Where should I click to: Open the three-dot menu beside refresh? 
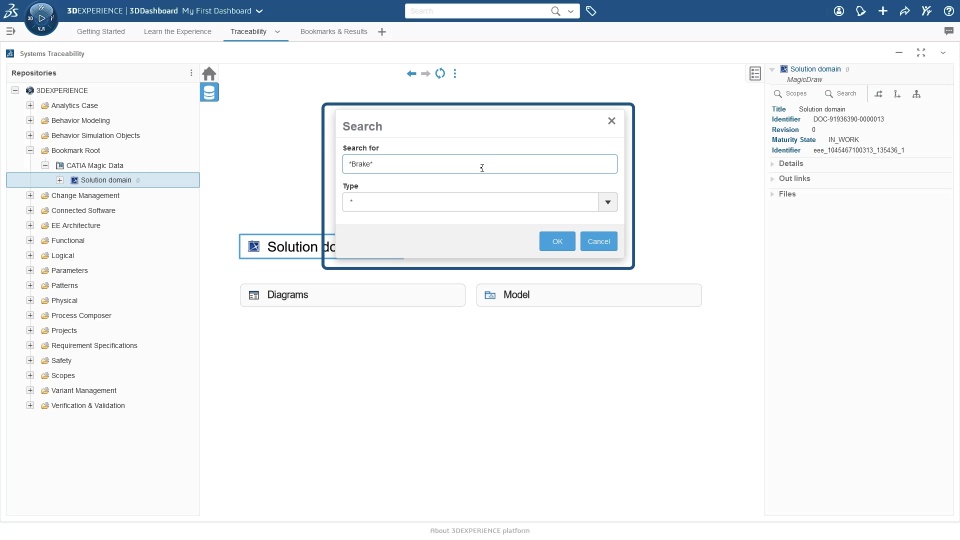click(455, 73)
